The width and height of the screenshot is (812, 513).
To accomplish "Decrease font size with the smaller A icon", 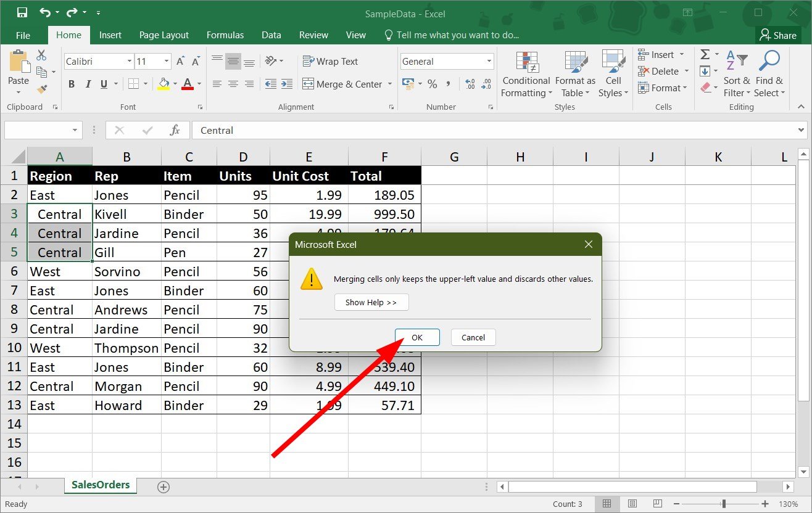I will click(x=196, y=62).
